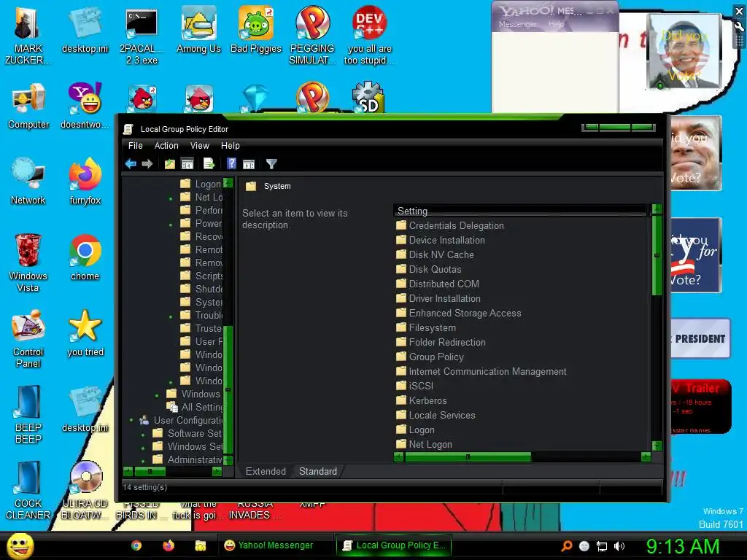Select the DEV C++ 'you all are too stupid' icon
This screenshot has height=560, width=747.
pyautogui.click(x=369, y=35)
